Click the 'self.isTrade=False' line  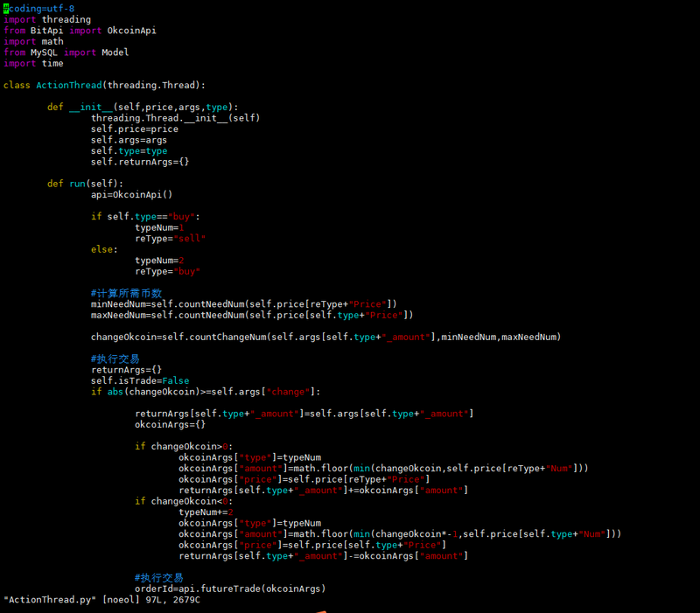[140, 380]
